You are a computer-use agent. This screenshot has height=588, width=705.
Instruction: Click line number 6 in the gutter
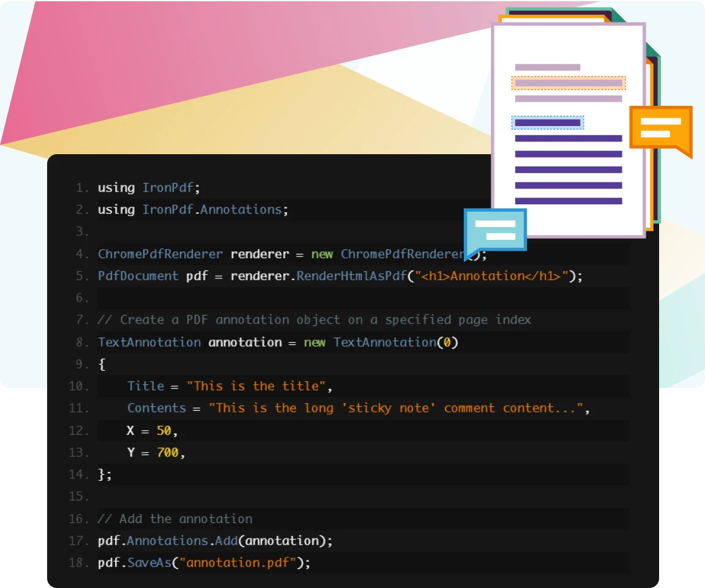coord(82,298)
